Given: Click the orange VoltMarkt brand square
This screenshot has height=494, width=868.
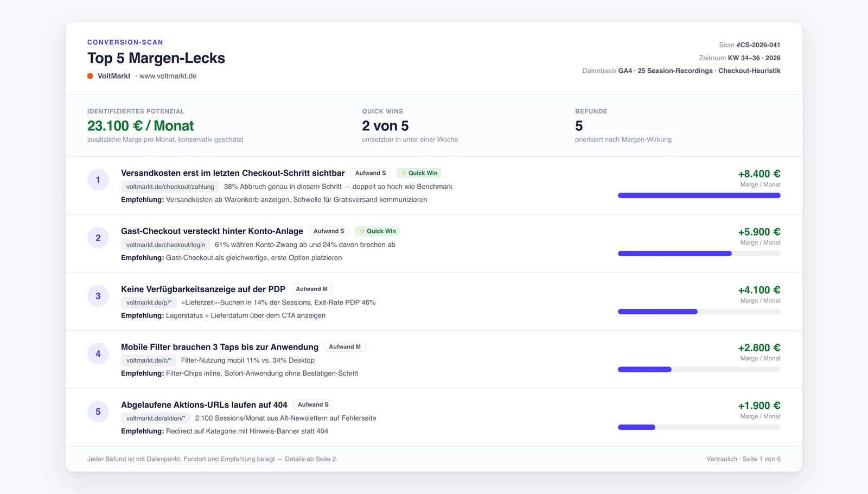Looking at the screenshot, I should [90, 76].
